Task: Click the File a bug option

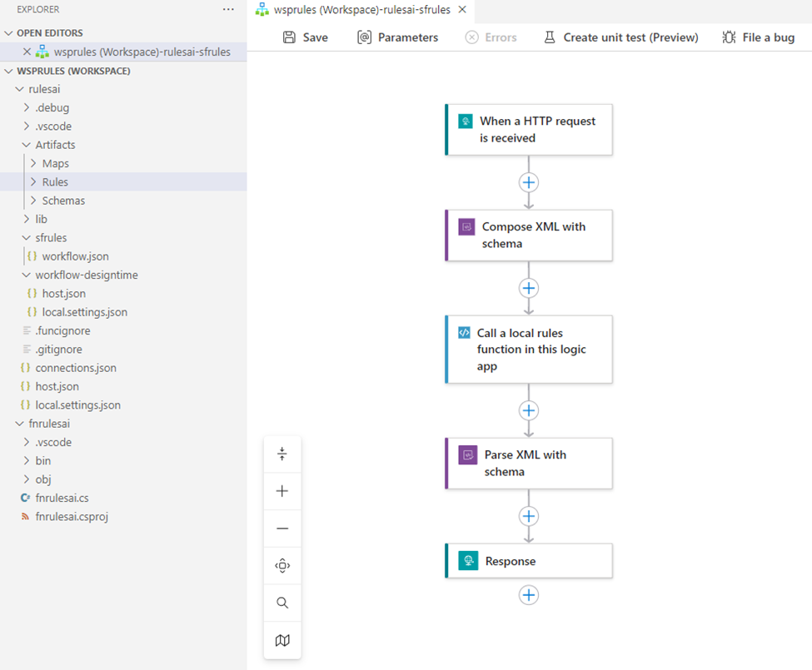Action: click(757, 37)
